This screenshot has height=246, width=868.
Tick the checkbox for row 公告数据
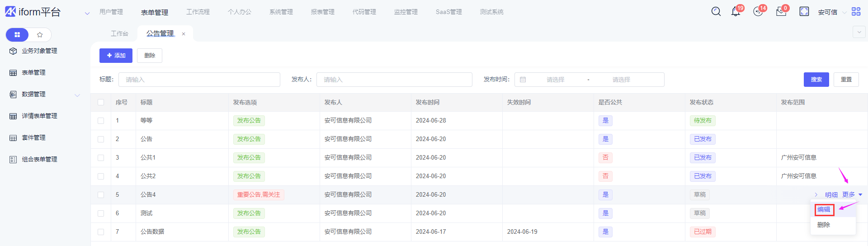click(x=101, y=232)
